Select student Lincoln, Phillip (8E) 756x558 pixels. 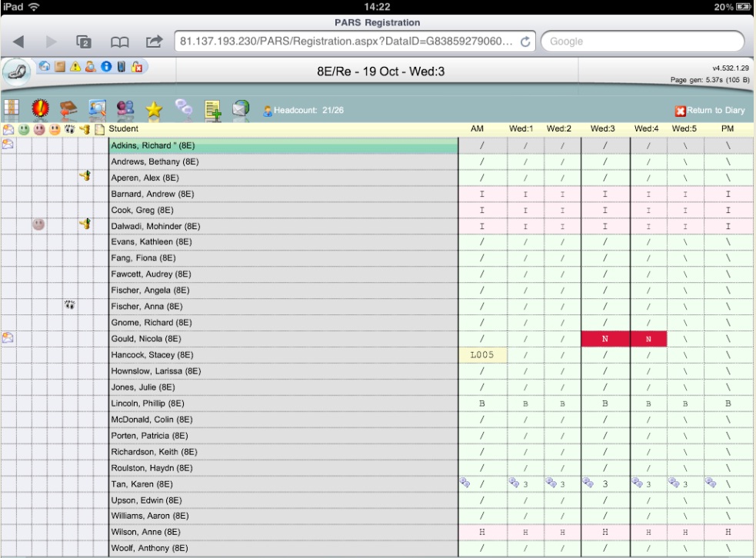(x=284, y=404)
